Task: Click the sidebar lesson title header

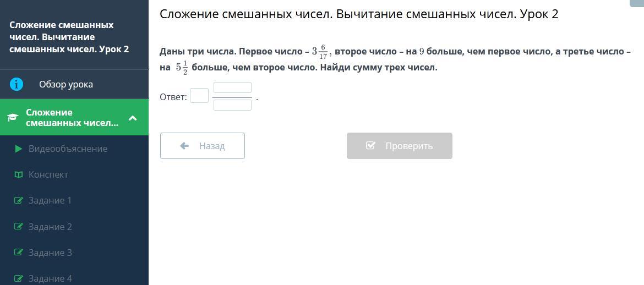Action: 69,37
